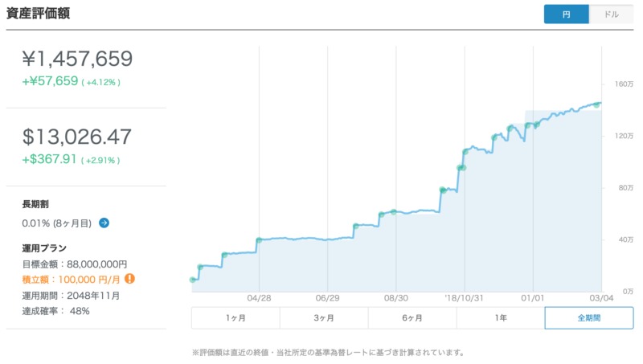Viewport: 643px width, 364px height.
Task: Select the 1年 period tab
Action: pyautogui.click(x=501, y=318)
